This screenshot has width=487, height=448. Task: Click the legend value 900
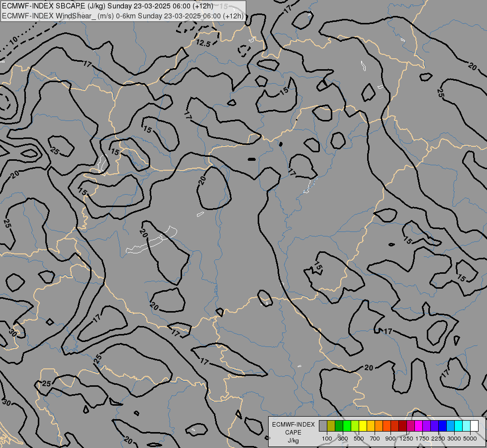(x=390, y=439)
